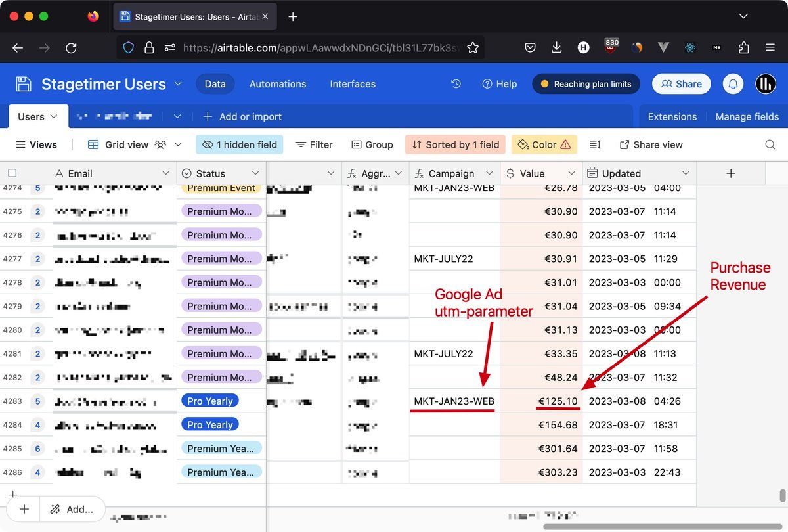Image resolution: width=788 pixels, height=532 pixels.
Task: Open the Color options button
Action: tap(544, 144)
